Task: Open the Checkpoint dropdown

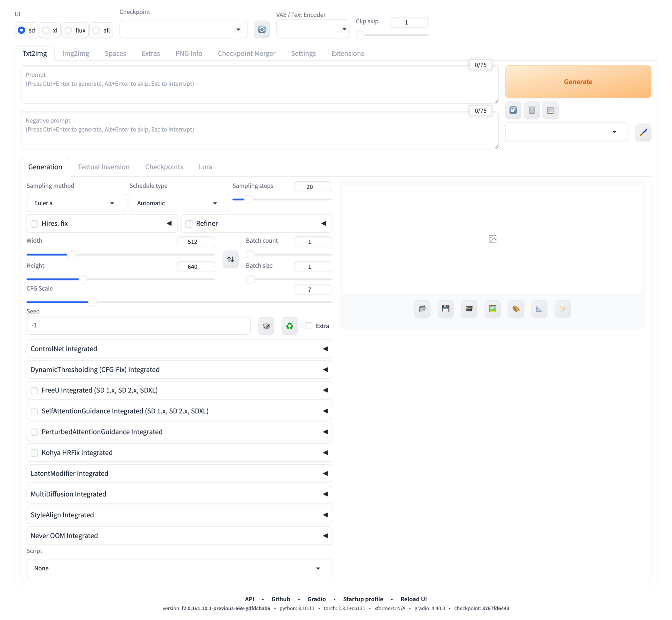Action: tap(183, 30)
